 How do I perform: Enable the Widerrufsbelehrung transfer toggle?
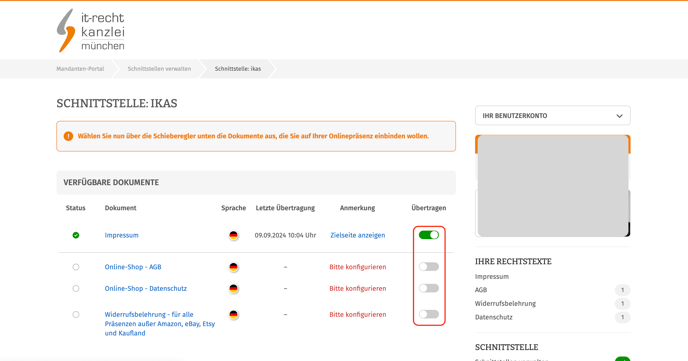[x=429, y=314]
